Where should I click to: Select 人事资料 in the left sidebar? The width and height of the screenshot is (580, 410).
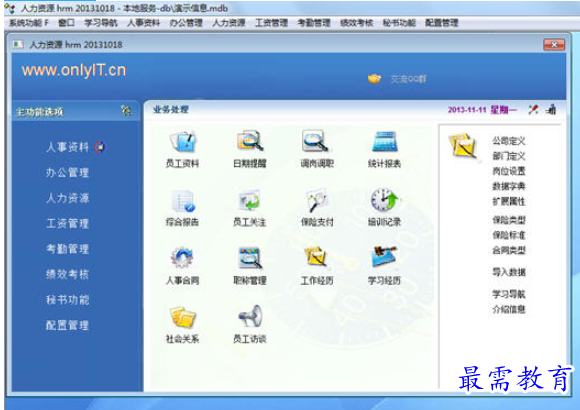(x=67, y=147)
